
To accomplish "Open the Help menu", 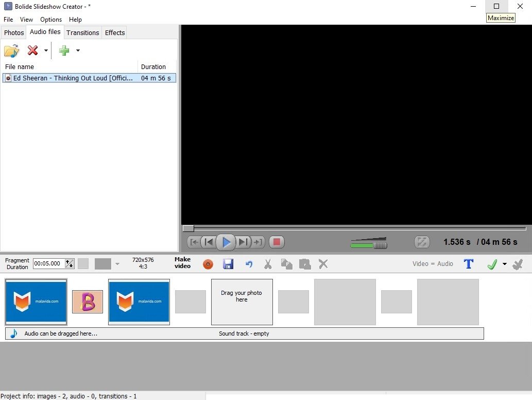I will coord(75,20).
